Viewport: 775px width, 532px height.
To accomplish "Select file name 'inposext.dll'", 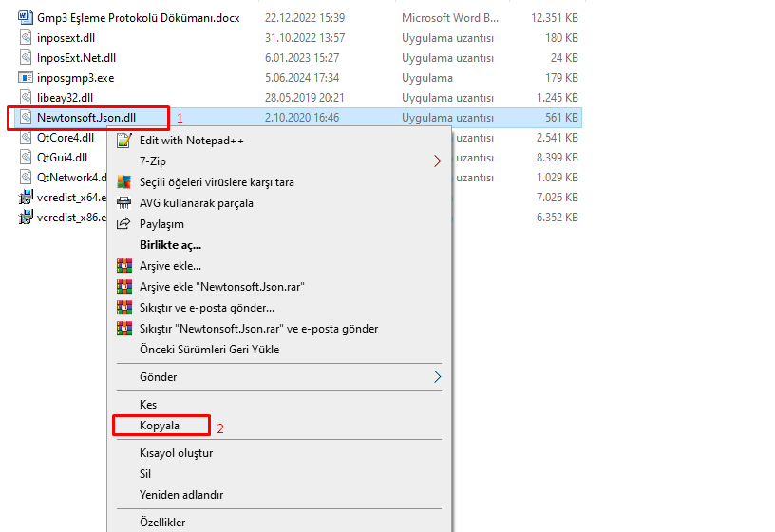I will pos(66,38).
